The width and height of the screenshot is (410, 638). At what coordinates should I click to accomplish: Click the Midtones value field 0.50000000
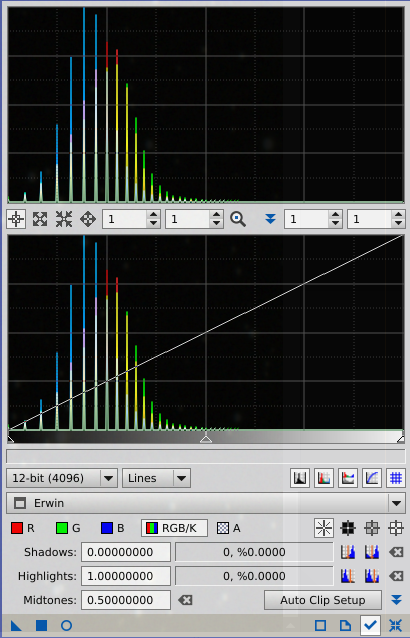click(x=126, y=600)
